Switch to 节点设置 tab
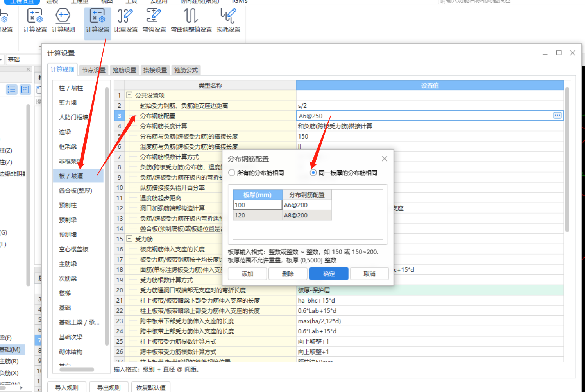 tap(94, 70)
